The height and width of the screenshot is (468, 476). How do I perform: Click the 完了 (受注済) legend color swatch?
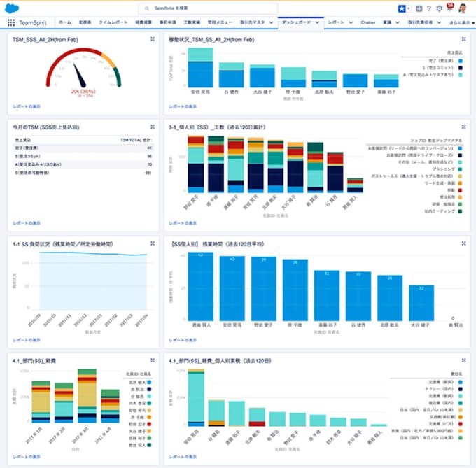(x=461, y=61)
